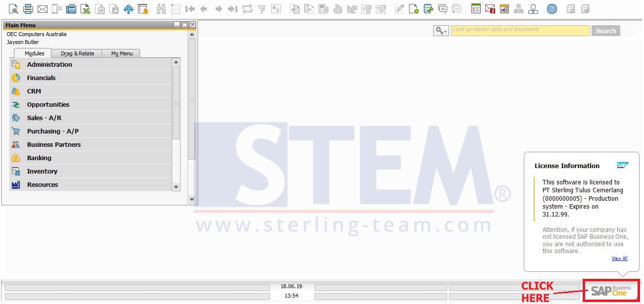Click the SAP Business One logo
The height and width of the screenshot is (304, 644).
point(611,291)
